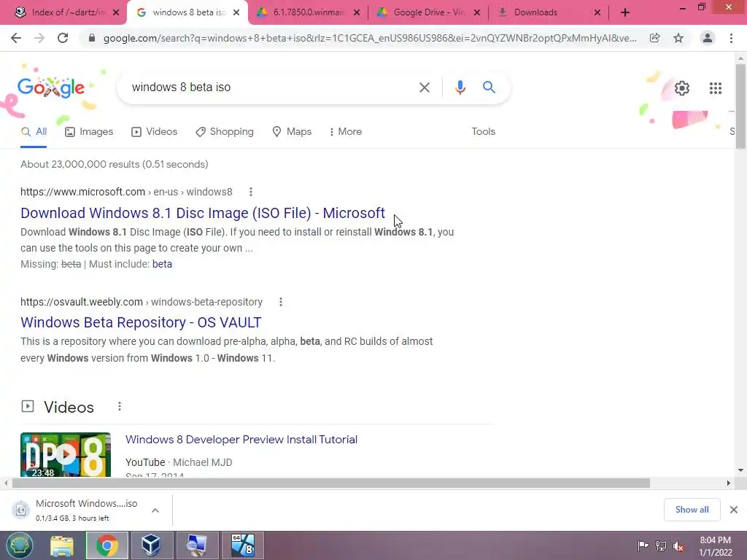Screen dimensions: 747x560
Task: Go back to the previous page
Action: tap(16, 38)
